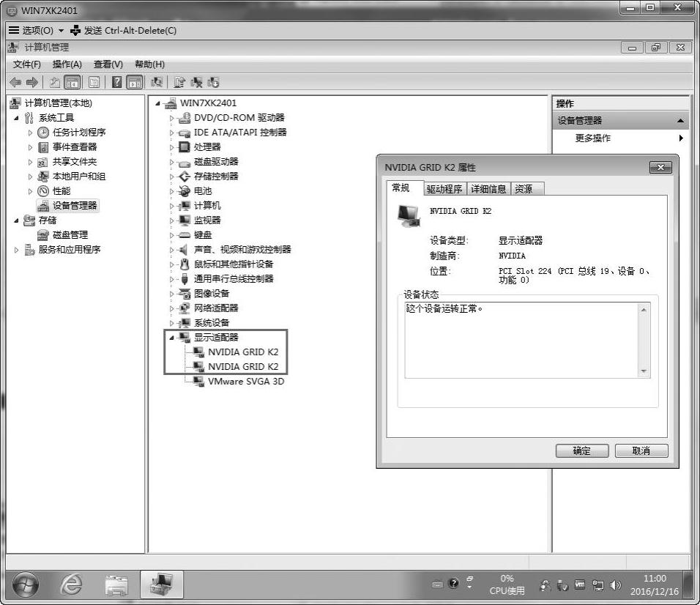Select 磁盘管理 under 存储

[70, 235]
